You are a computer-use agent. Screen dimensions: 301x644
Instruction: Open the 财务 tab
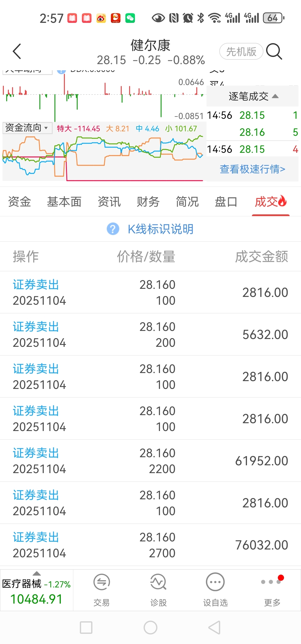148,202
